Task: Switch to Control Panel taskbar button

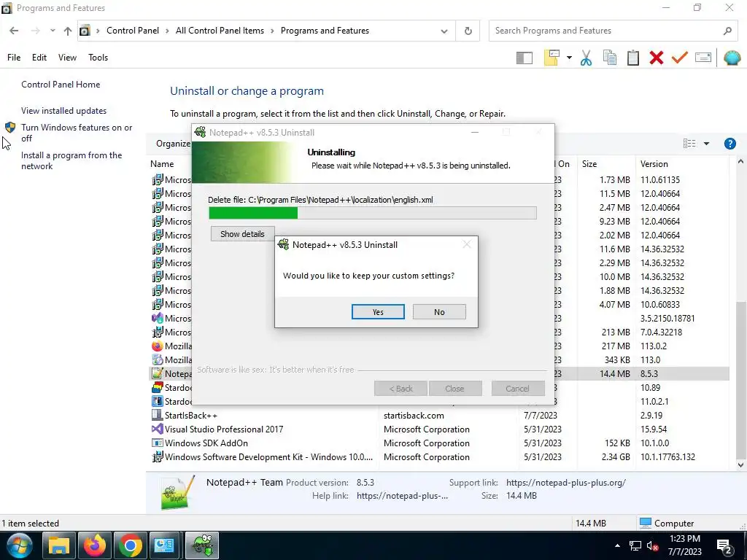Action: coord(165,545)
